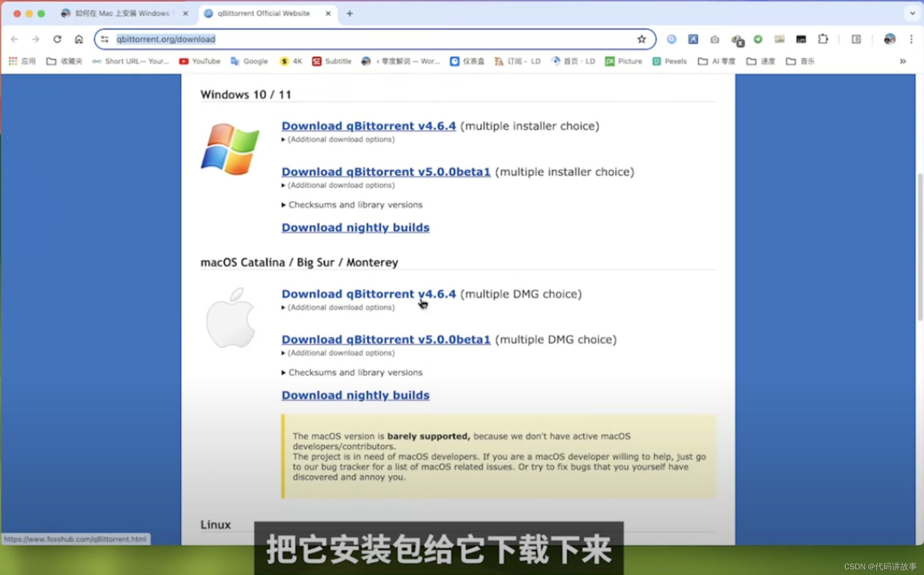Open the apps grid bookmark (应用)
The height and width of the screenshot is (575, 924).
(22, 61)
